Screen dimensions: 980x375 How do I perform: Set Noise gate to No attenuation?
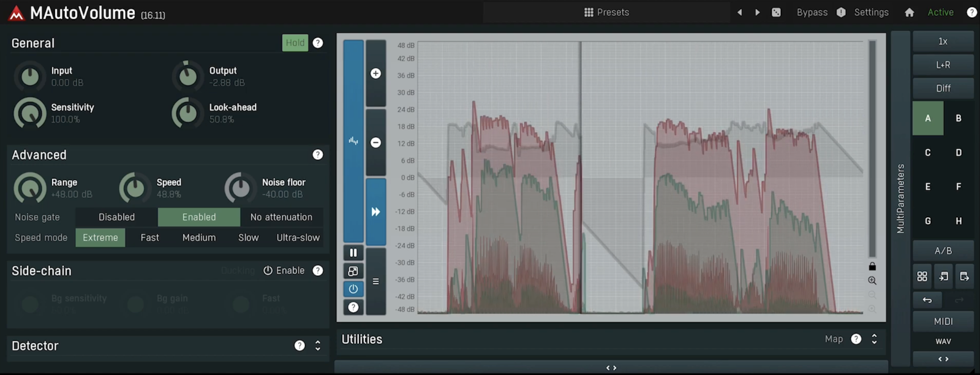tap(281, 217)
